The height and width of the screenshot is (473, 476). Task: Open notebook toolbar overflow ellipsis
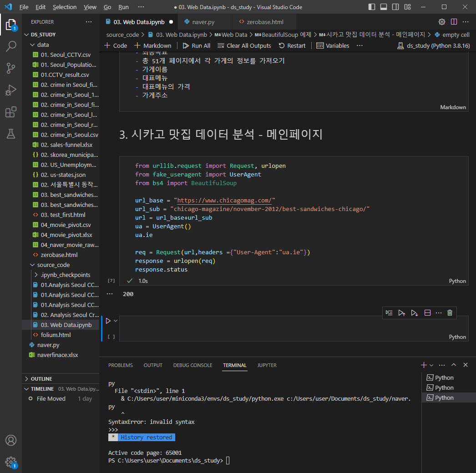360,45
